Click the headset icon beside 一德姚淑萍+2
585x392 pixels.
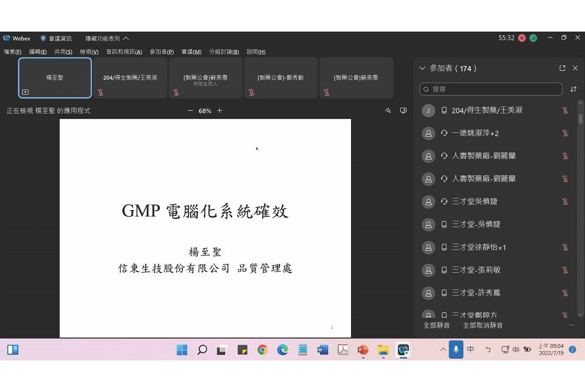444,133
